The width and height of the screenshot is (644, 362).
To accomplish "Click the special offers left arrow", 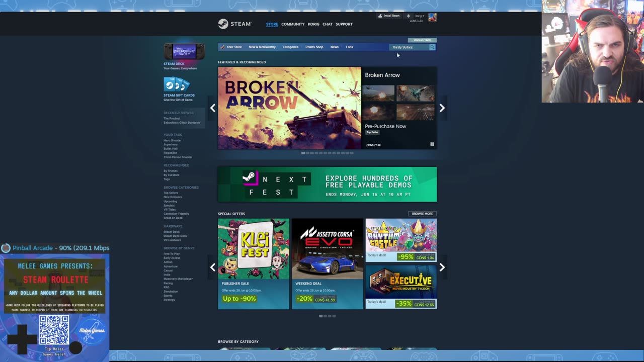I will [x=213, y=267].
